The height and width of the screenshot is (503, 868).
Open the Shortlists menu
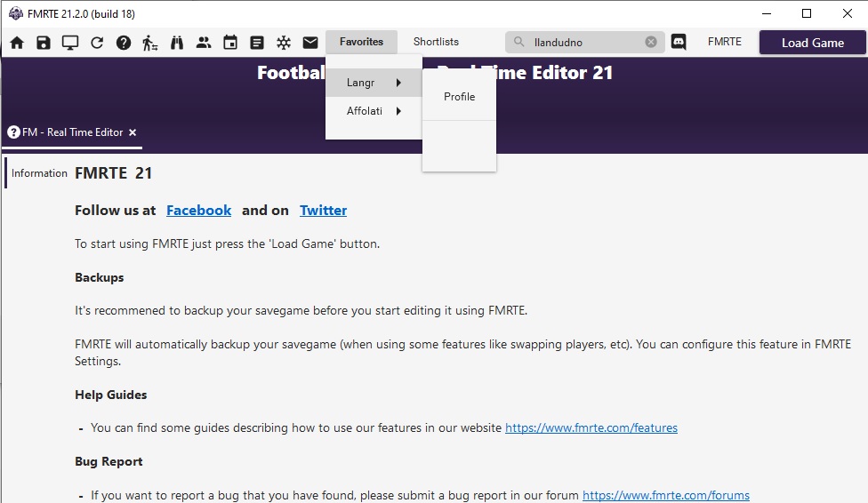436,42
